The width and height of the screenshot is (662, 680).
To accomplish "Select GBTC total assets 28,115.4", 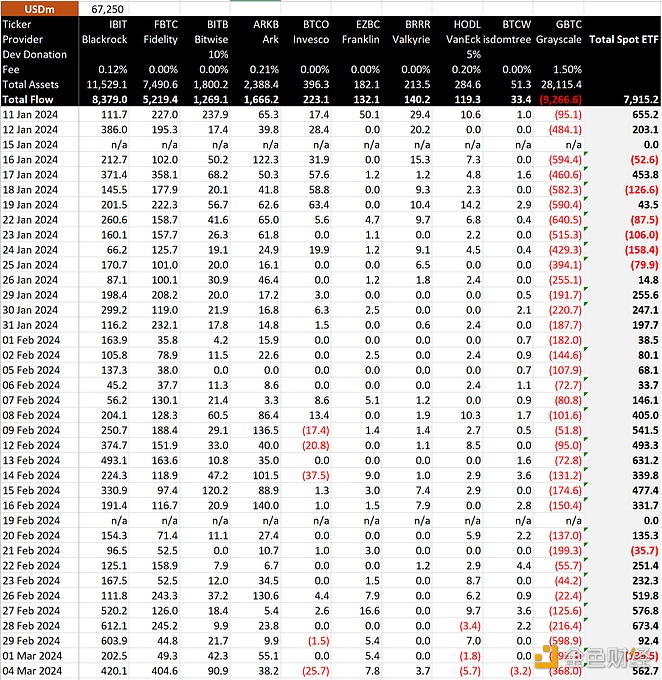I will 561,85.
